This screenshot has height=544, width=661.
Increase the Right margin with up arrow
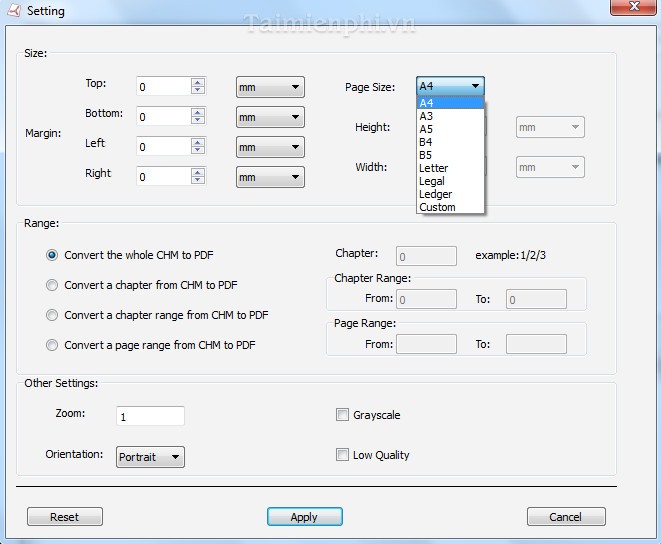tap(198, 172)
